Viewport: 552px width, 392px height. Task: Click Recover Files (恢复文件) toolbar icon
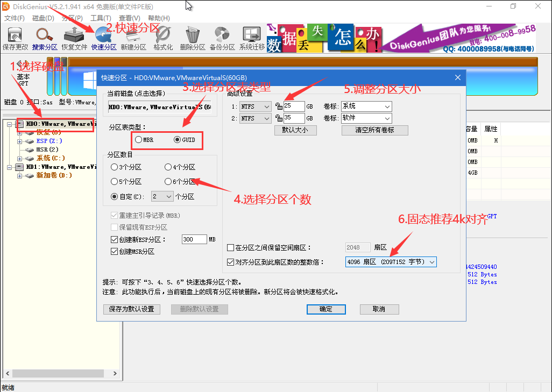coord(74,39)
